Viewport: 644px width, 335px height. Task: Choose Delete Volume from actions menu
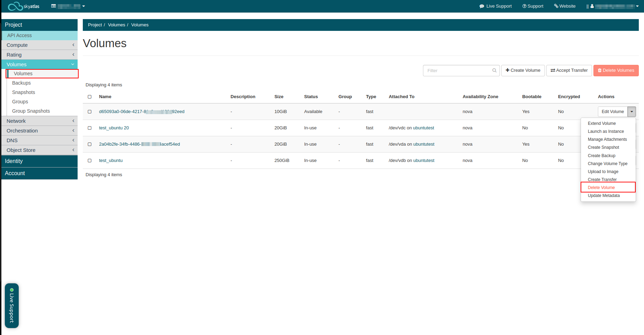coord(601,188)
